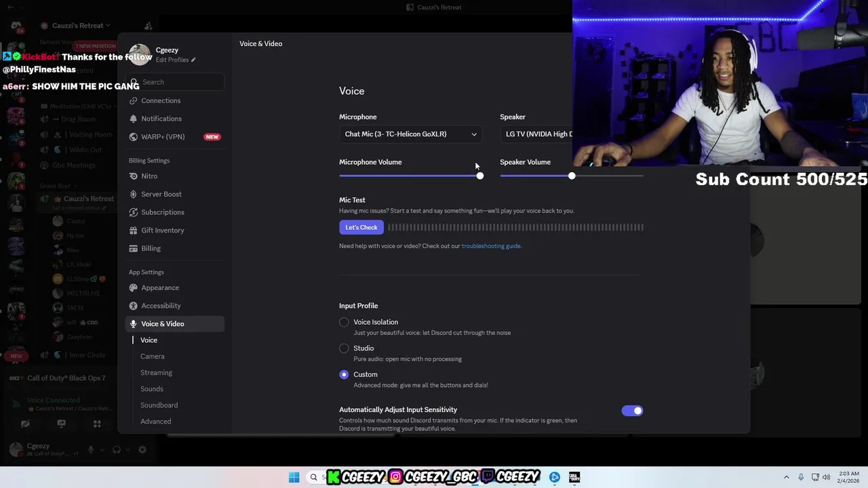The image size is (868, 488).
Task: Open Server Boost settings
Action: pos(175,194)
